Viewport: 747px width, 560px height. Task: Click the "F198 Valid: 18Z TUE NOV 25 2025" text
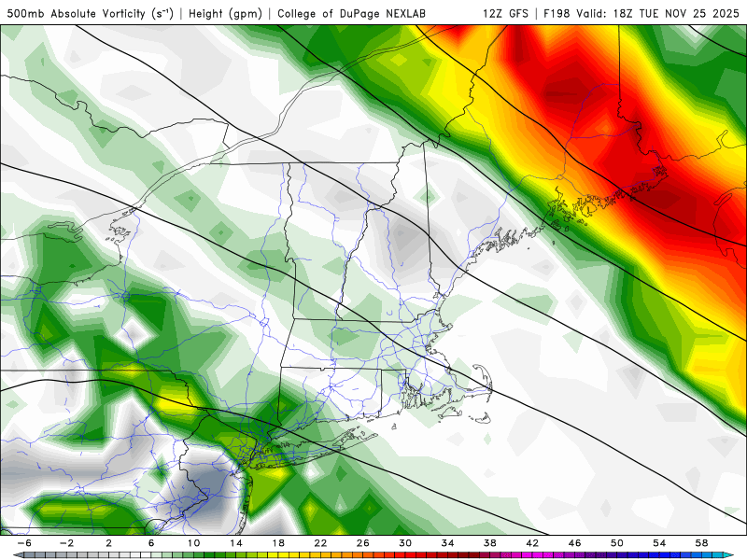641,14
